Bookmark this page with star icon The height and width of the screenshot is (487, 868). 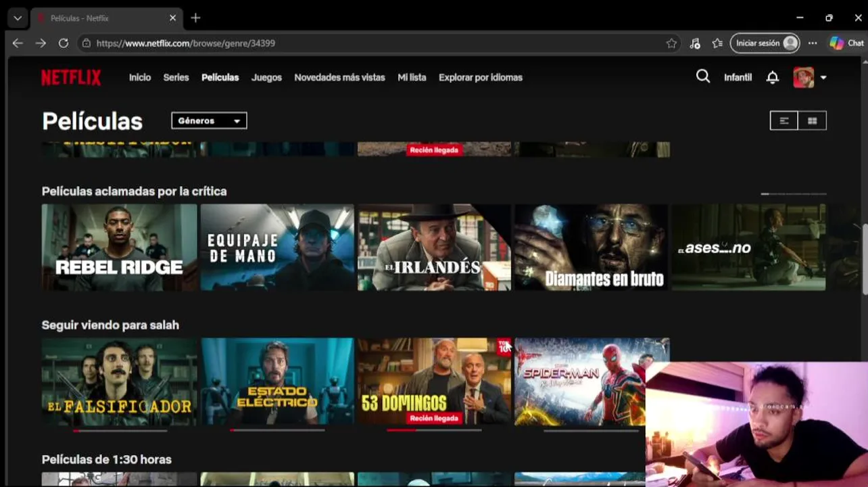[x=671, y=43]
